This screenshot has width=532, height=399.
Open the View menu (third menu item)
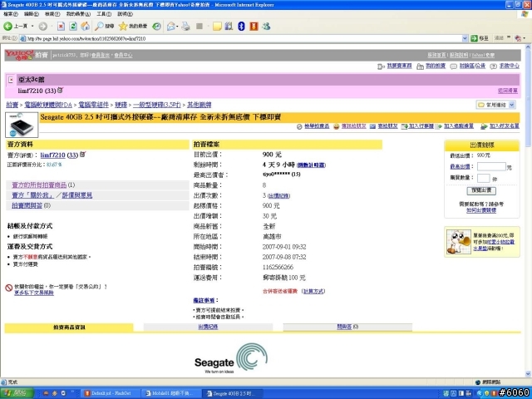52,14
